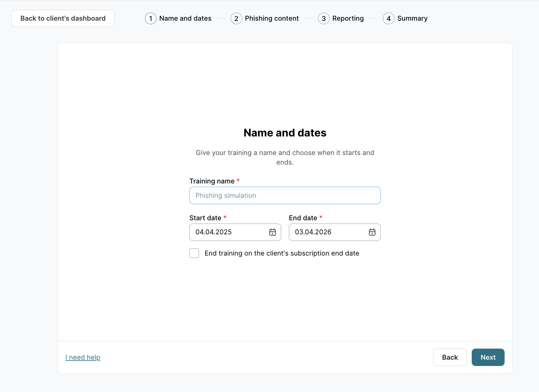This screenshot has width=539, height=392.
Task: Go to the Name and dates step label
Action: [x=185, y=19]
